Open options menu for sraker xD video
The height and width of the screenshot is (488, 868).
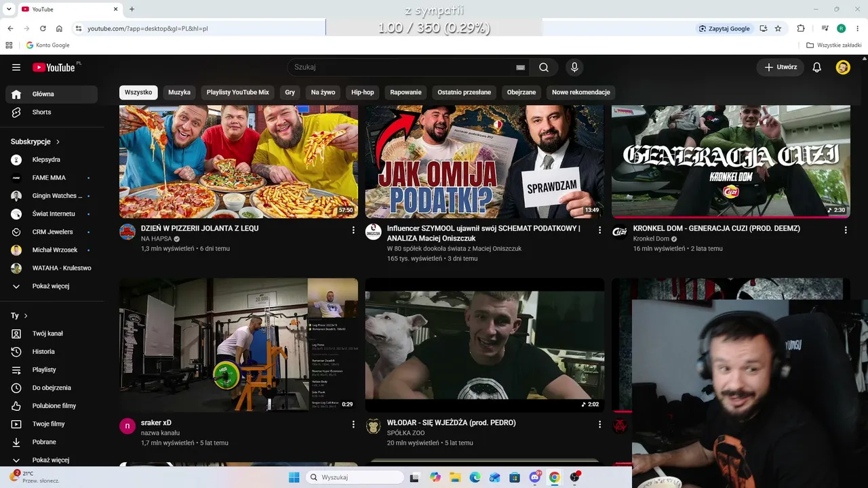click(353, 424)
